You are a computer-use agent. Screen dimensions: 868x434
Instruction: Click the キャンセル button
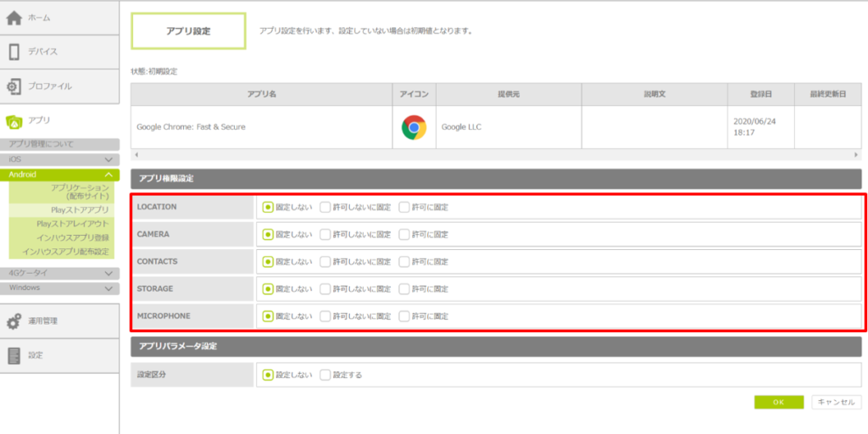click(x=836, y=403)
